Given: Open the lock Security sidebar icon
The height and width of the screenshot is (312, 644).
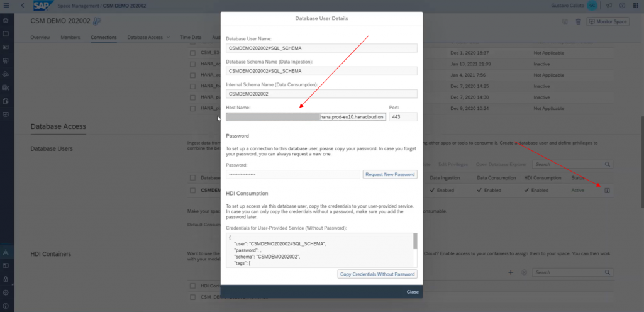Looking at the screenshot, I should pyautogui.click(x=6, y=279).
